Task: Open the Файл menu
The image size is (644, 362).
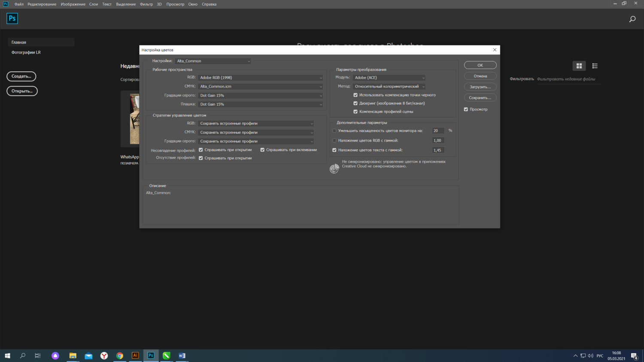Action: [x=19, y=4]
